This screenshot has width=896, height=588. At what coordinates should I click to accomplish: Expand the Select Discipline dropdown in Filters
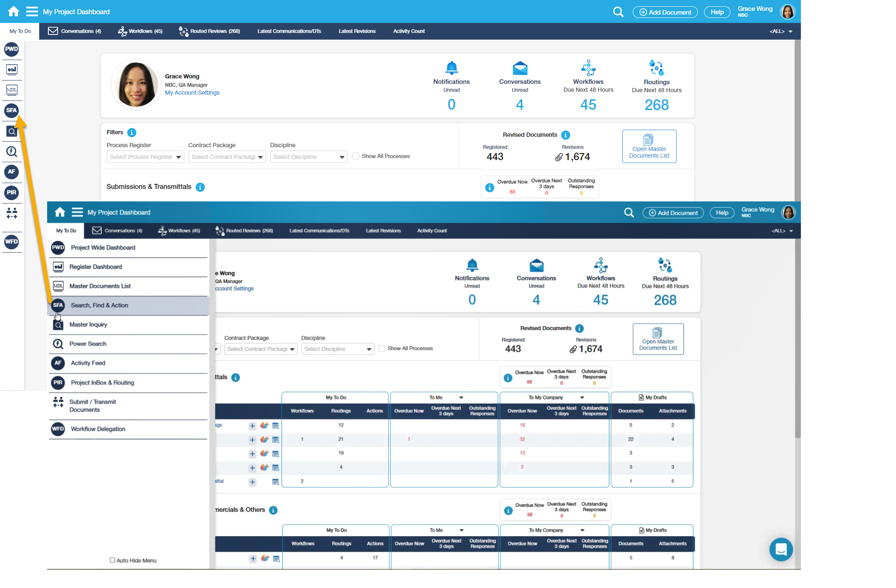pyautogui.click(x=309, y=157)
